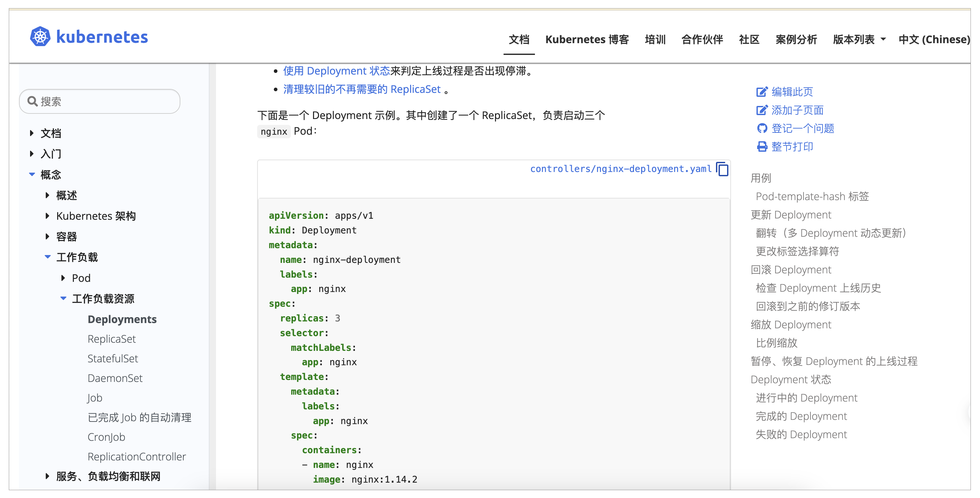This screenshot has width=980, height=498.
Task: Click the magnifier icon in the search box
Action: click(x=32, y=101)
